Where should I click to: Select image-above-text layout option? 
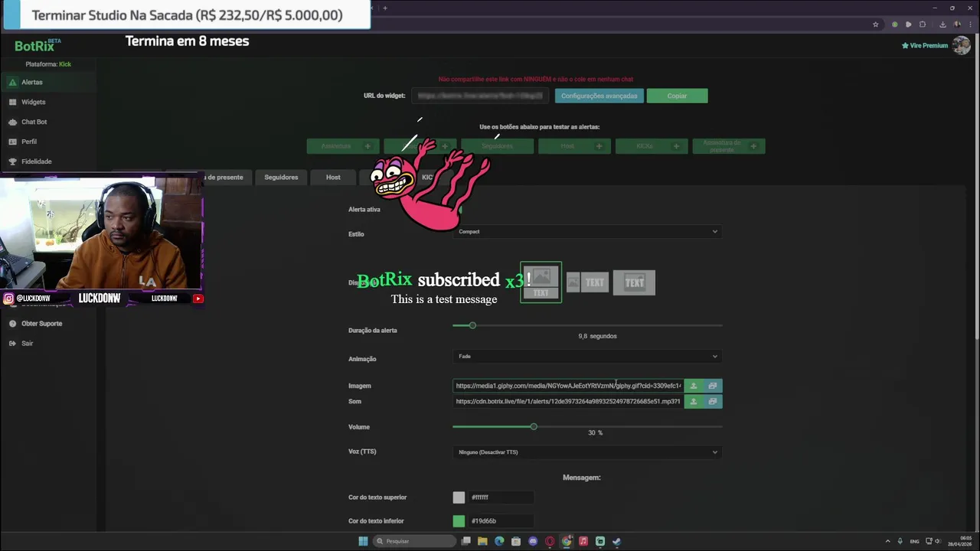541,282
